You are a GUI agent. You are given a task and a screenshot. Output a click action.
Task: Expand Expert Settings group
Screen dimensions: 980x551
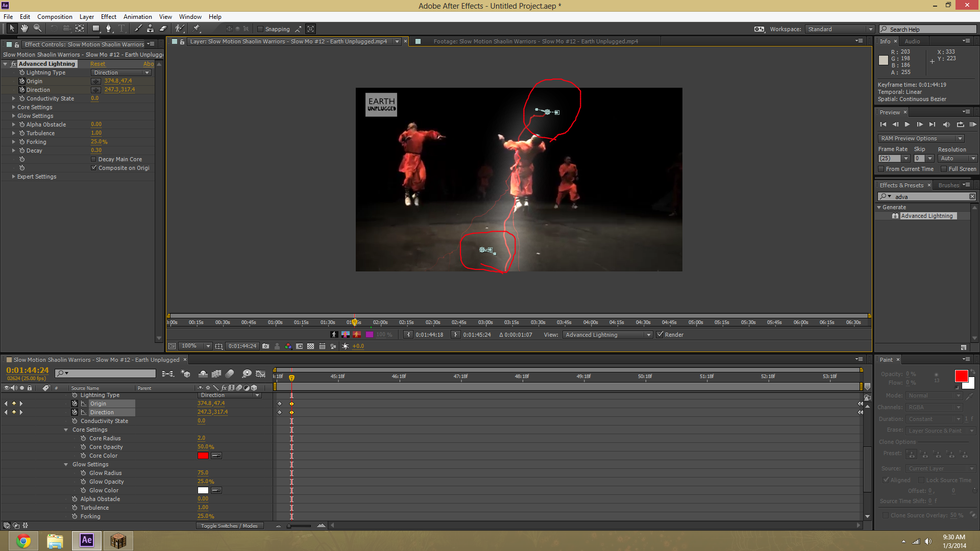13,177
